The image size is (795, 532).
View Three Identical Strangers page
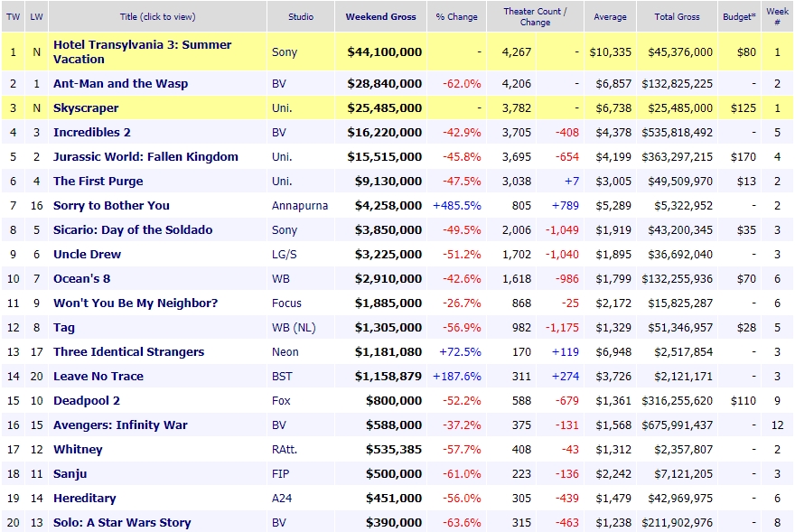(129, 352)
